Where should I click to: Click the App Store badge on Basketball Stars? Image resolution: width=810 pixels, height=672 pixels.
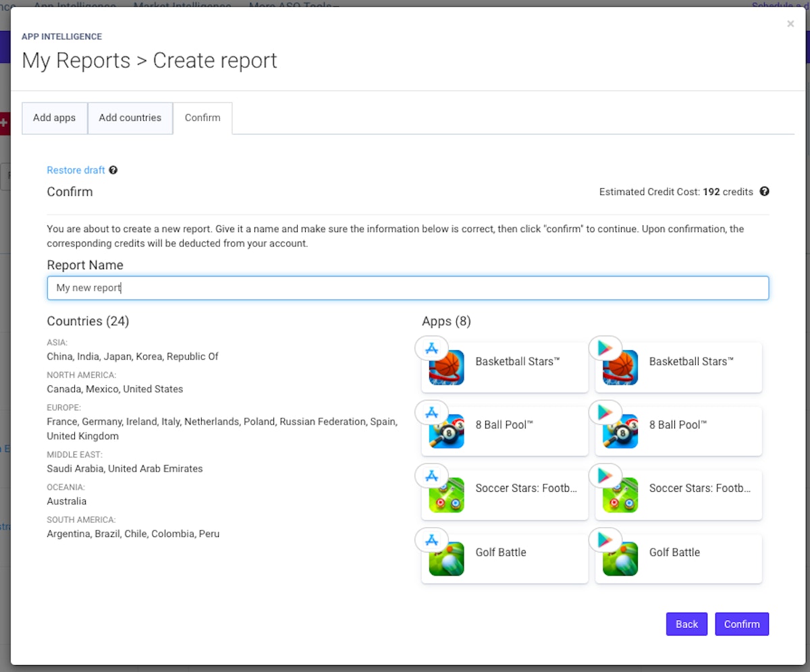431,348
